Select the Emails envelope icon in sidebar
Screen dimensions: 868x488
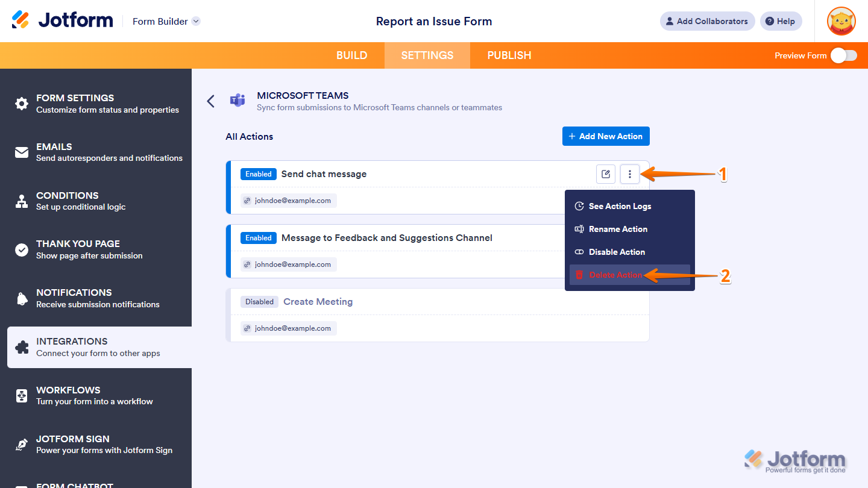21,152
